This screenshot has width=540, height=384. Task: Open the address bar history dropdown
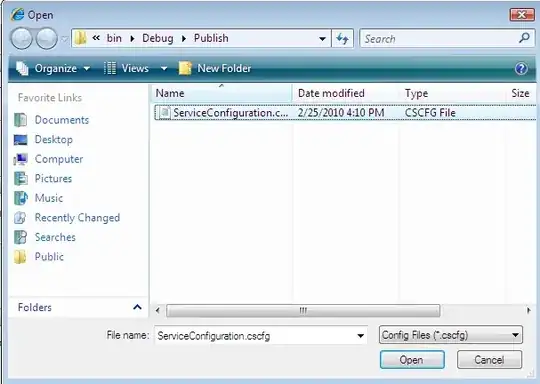[x=322, y=39]
